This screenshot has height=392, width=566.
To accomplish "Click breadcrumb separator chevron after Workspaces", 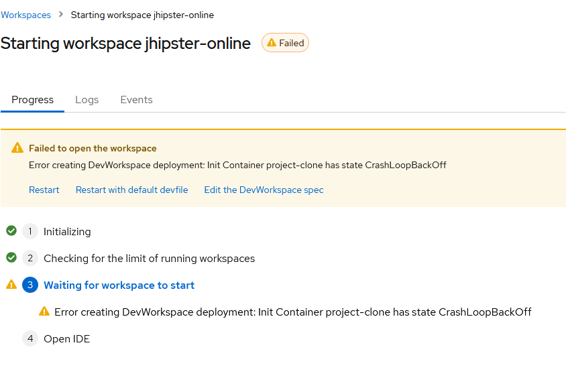I will pos(61,15).
